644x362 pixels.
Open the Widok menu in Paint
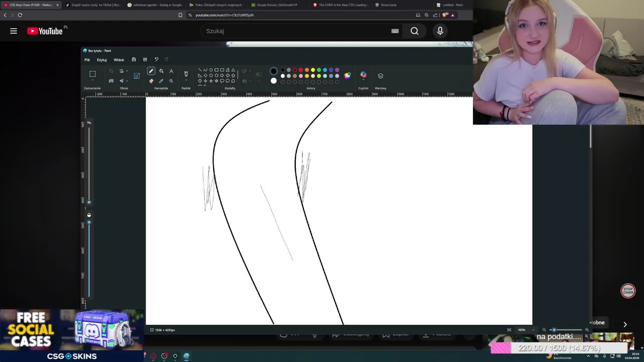click(119, 60)
